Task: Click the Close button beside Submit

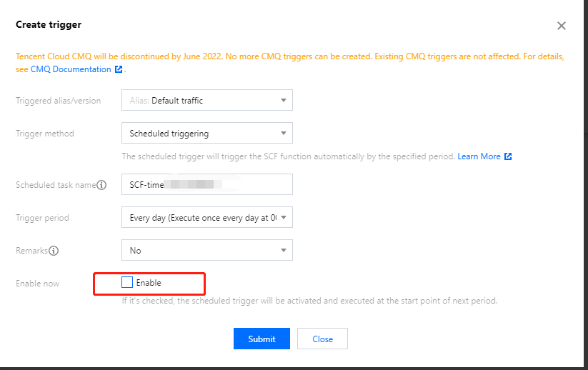Action: (x=322, y=339)
